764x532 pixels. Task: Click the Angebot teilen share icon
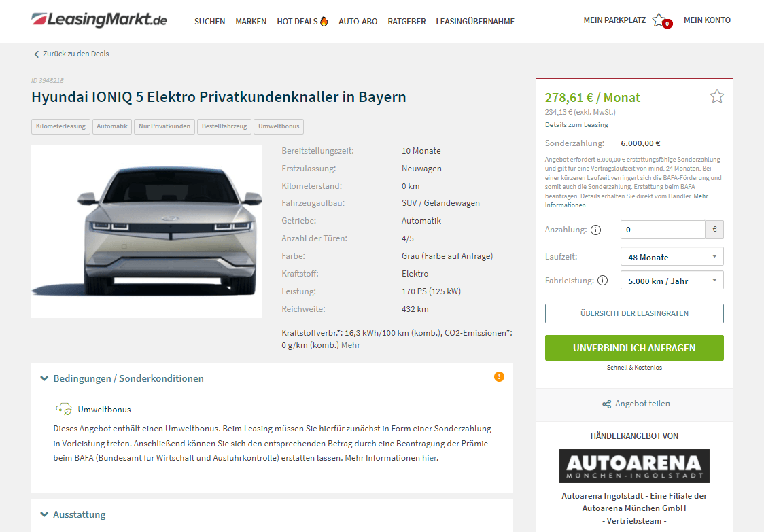606,404
